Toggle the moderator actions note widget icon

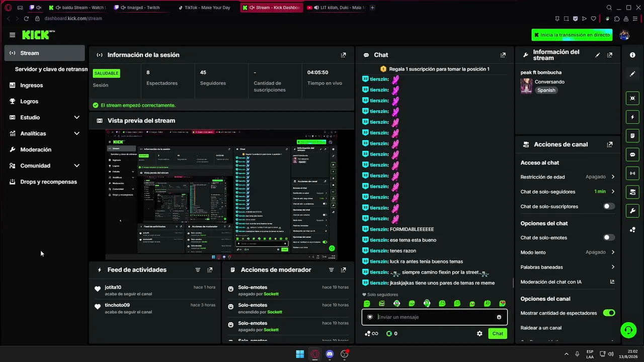(632, 136)
